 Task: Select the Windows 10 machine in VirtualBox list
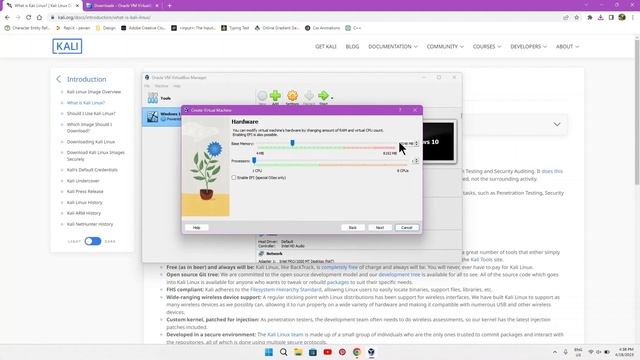162,117
